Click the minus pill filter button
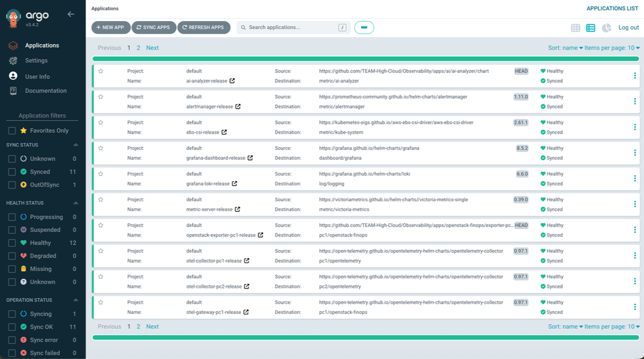 [x=364, y=28]
